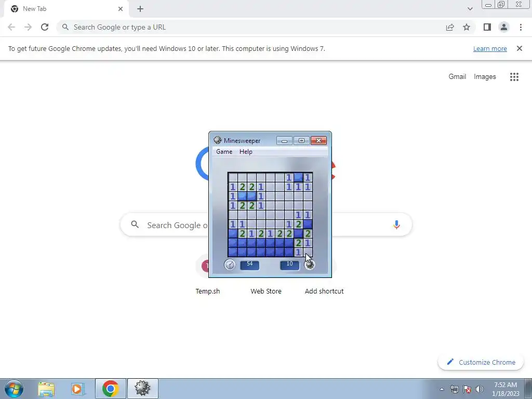Follow the Learn more link in the update notice
This screenshot has height=399, width=532.
pyautogui.click(x=490, y=48)
